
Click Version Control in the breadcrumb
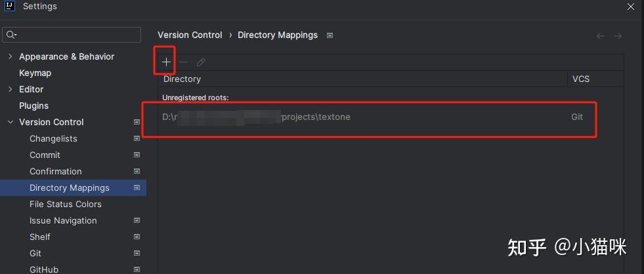click(190, 35)
